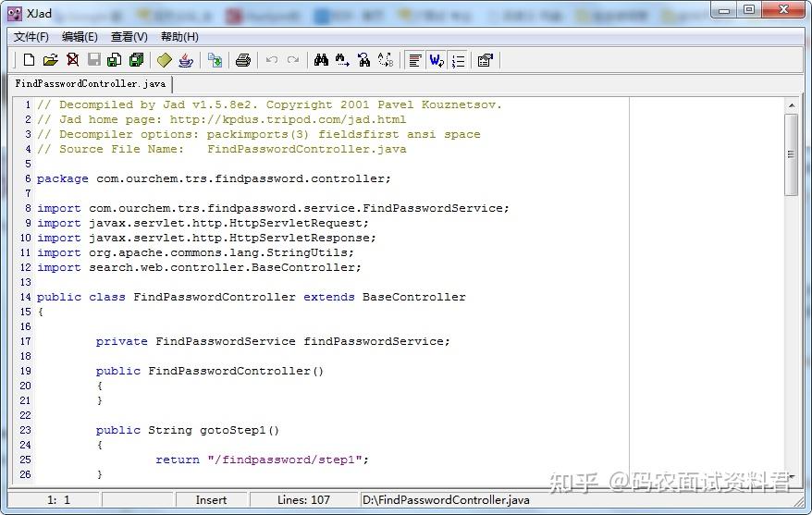Maximize the XJad window
This screenshot has height=515, width=812.
(x=749, y=10)
